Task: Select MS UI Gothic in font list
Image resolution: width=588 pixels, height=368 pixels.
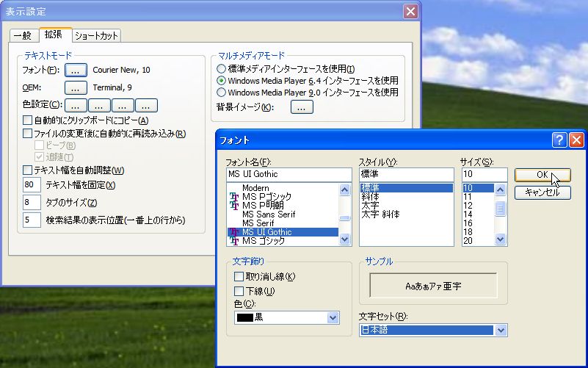Action: point(283,232)
